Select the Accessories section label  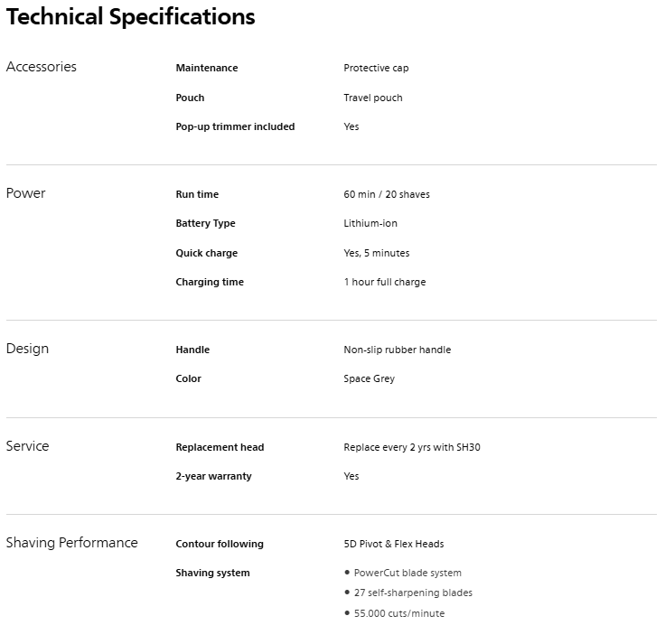(42, 67)
